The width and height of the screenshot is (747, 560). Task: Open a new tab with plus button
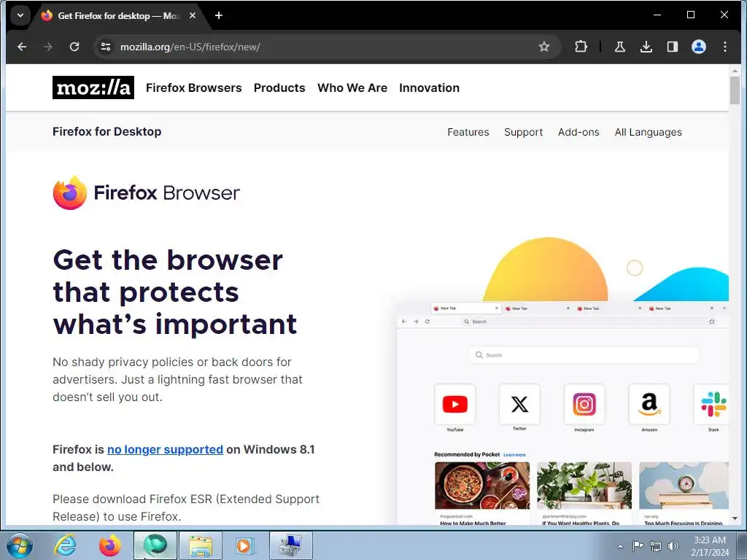point(219,16)
